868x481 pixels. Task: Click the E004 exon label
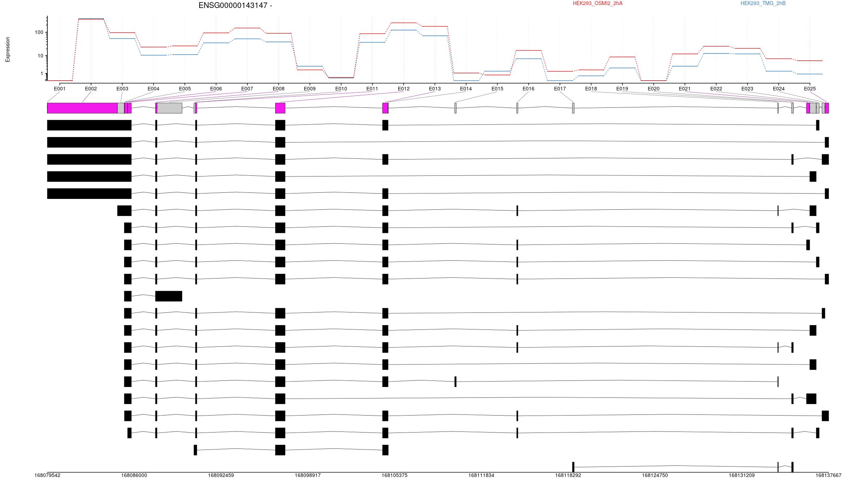[x=153, y=89]
